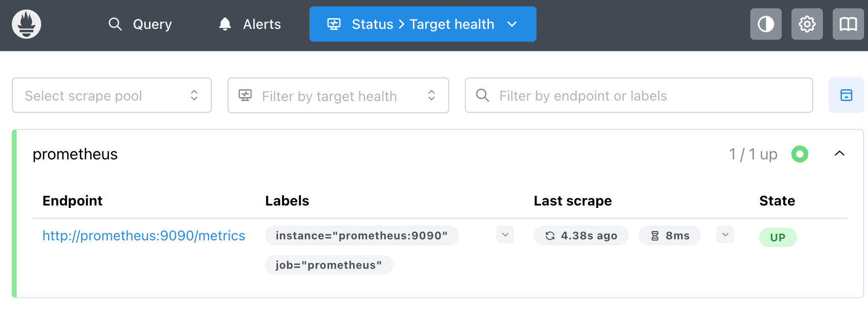The width and height of the screenshot is (868, 309).
Task: Open documentation book icon
Action: point(848,24)
